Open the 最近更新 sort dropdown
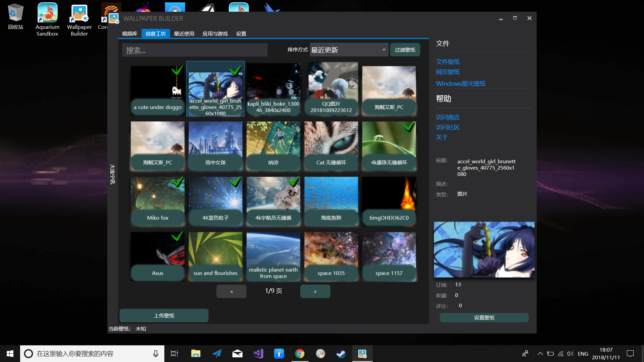 (x=349, y=50)
